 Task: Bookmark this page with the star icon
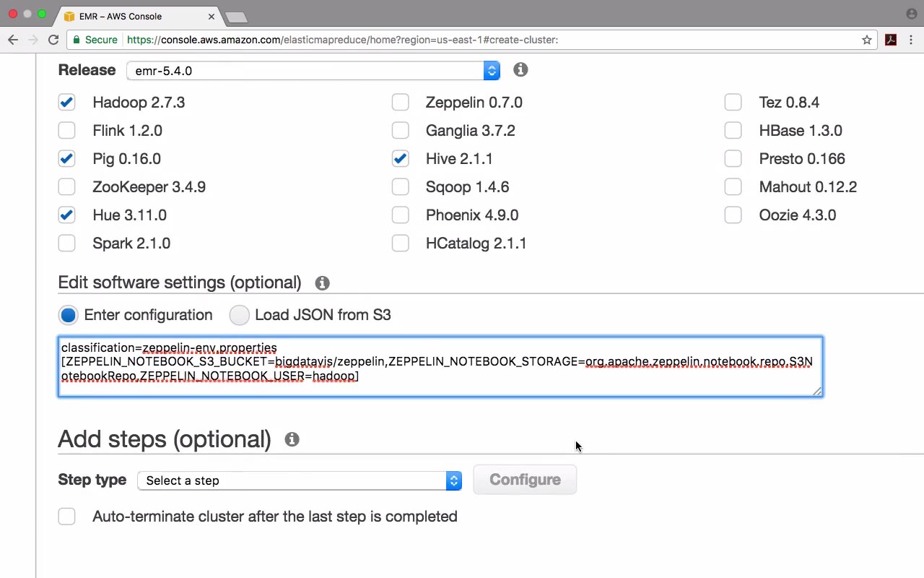[867, 40]
